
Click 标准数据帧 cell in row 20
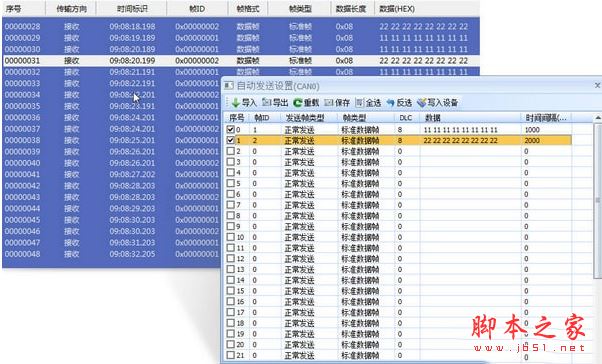pos(360,345)
